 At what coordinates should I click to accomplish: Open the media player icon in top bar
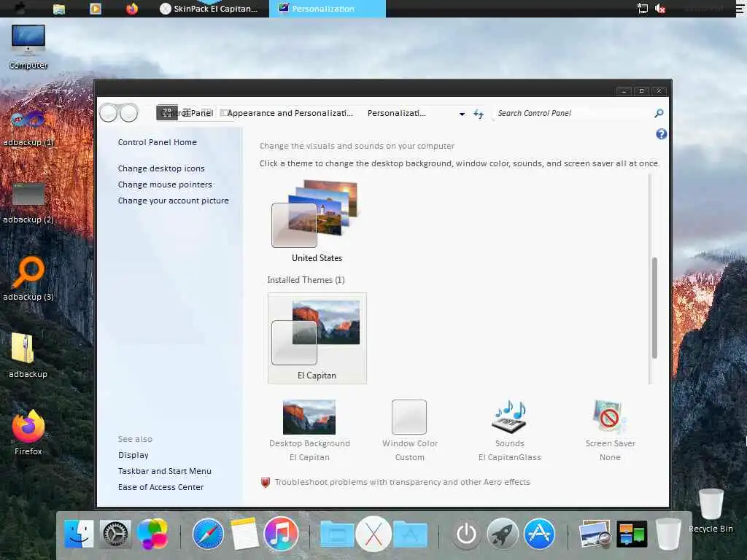point(96,9)
